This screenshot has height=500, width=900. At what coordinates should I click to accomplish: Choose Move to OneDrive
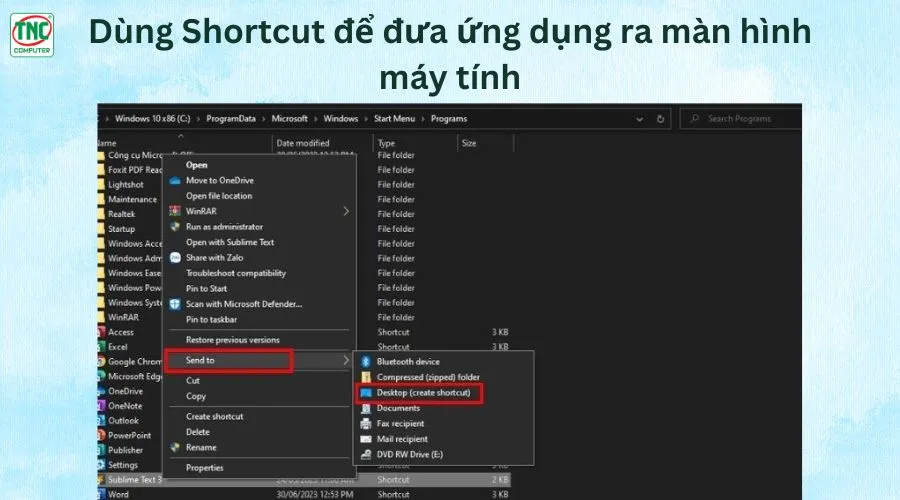[x=219, y=180]
